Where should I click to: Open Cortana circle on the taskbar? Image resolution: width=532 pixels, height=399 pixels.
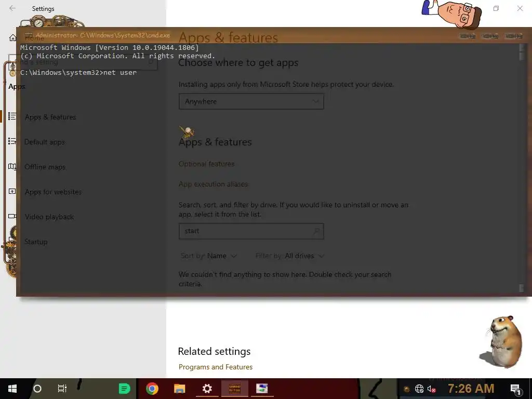coord(37,389)
